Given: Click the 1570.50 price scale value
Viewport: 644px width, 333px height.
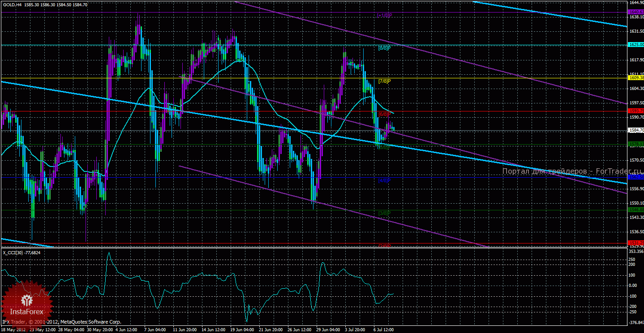Looking at the screenshot, I should coord(636,160).
